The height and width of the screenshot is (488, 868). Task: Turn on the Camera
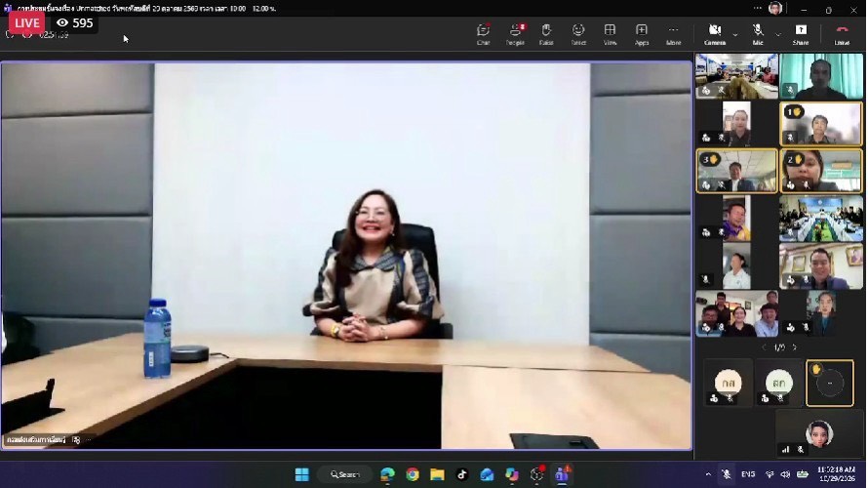(x=715, y=34)
